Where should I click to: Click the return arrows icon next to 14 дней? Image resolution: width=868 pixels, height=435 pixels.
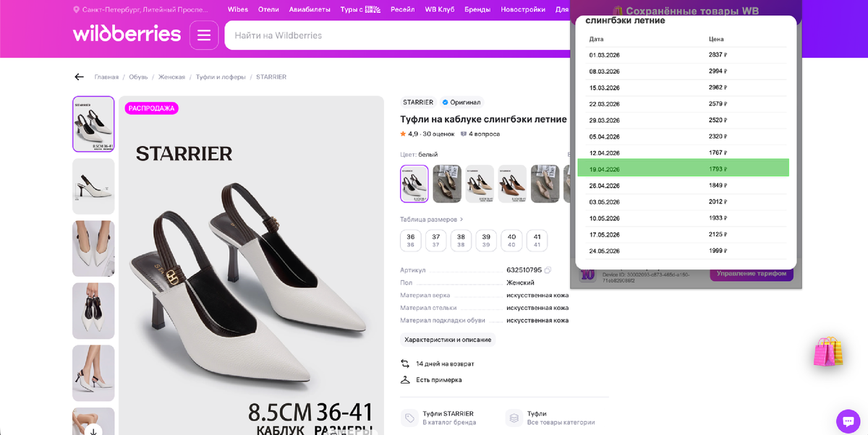pos(405,363)
